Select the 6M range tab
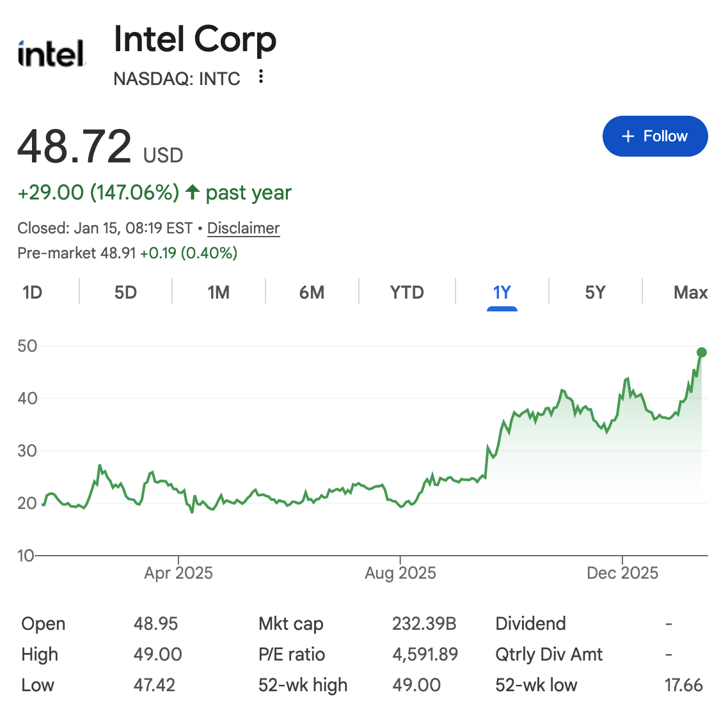 click(x=312, y=292)
